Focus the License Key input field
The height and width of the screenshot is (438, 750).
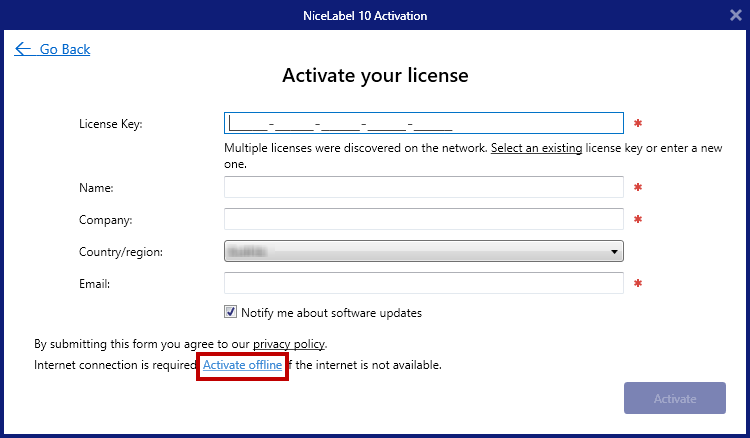(x=424, y=124)
